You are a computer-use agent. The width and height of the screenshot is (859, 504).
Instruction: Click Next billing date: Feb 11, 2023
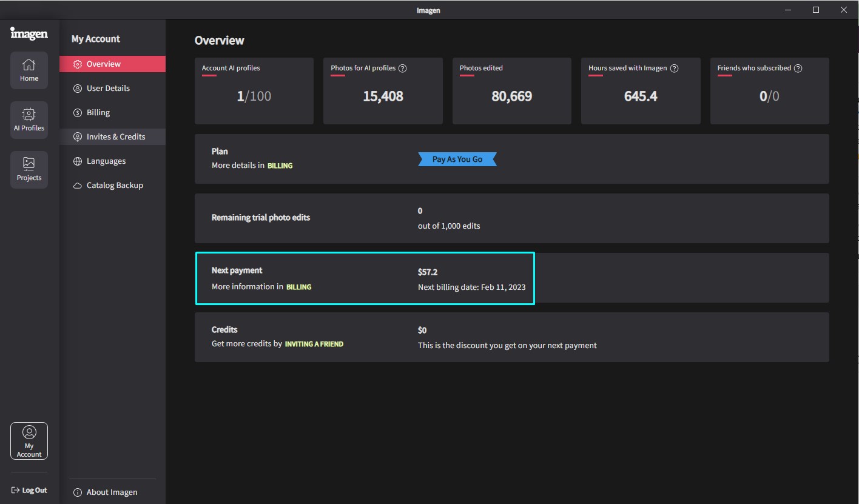coord(472,287)
